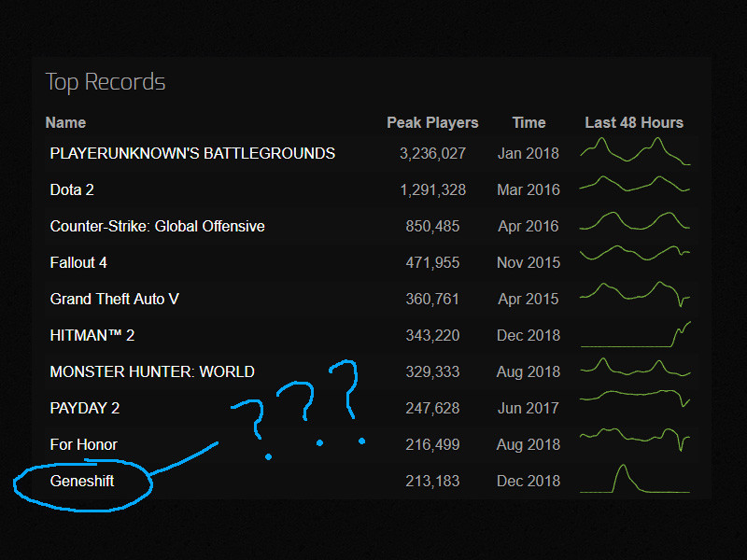The width and height of the screenshot is (747, 560).
Task: Open the PLAYERUNKNOWN'S BATTLEGROUNDS game link
Action: 192,153
